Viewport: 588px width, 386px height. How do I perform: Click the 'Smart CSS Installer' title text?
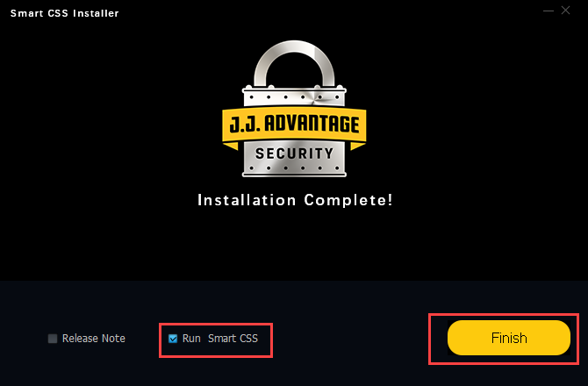pyautogui.click(x=64, y=13)
